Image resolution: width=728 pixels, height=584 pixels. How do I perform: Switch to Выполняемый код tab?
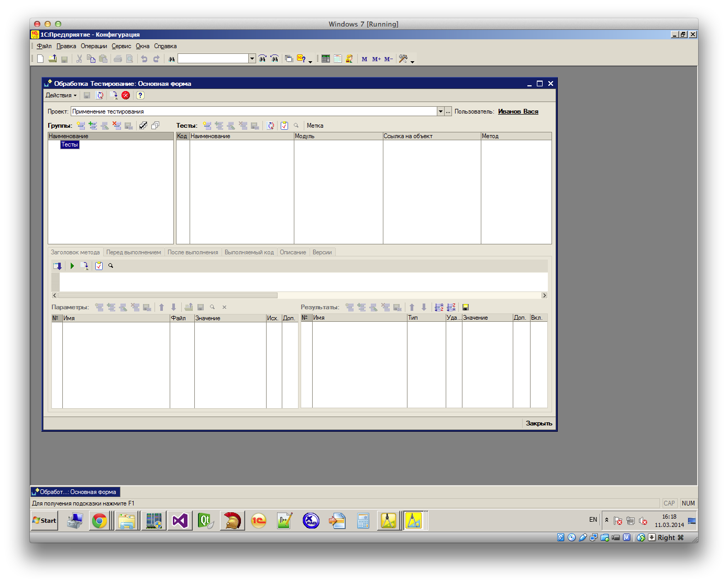[x=249, y=252]
